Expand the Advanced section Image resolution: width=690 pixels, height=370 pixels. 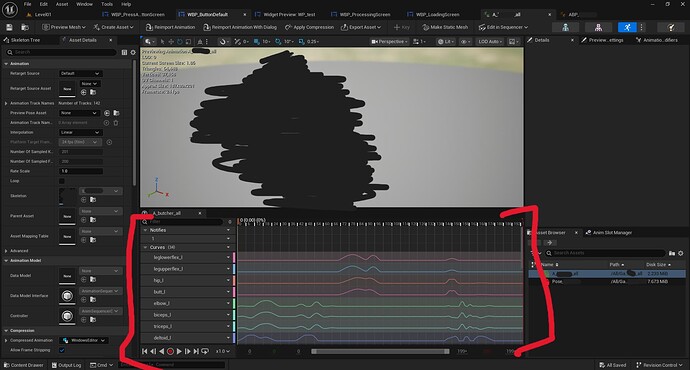6,251
